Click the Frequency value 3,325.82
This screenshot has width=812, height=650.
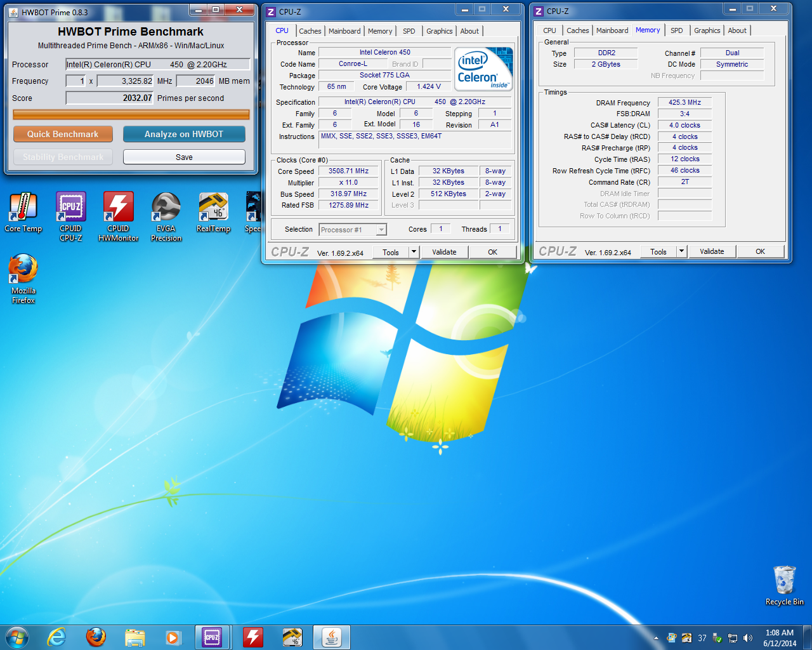(x=125, y=81)
